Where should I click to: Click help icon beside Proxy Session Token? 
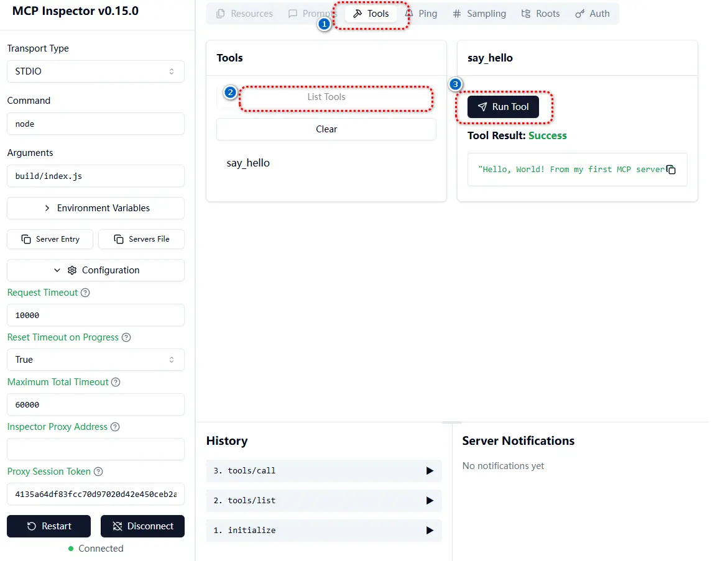(x=98, y=472)
